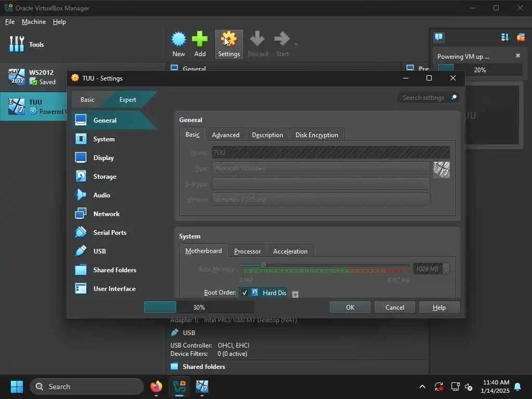Open Storage settings category
Viewport: 532px width, 399px height.
[114, 177]
